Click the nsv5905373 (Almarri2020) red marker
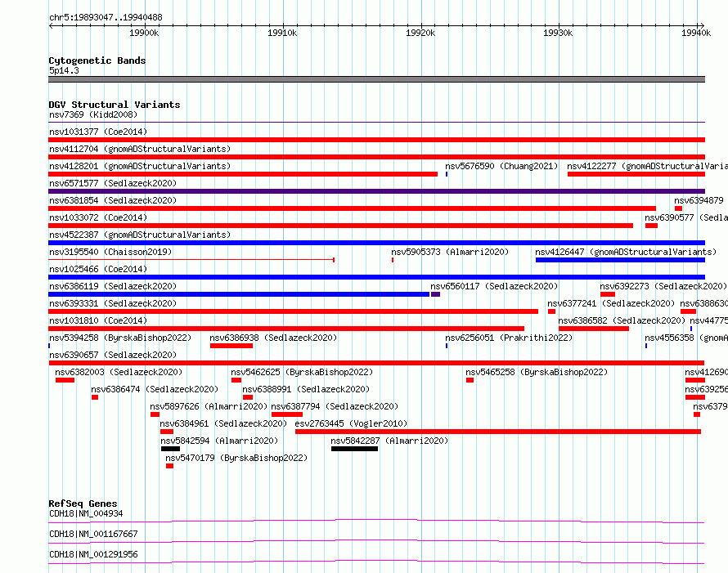The height and width of the screenshot is (573, 728). (393, 260)
